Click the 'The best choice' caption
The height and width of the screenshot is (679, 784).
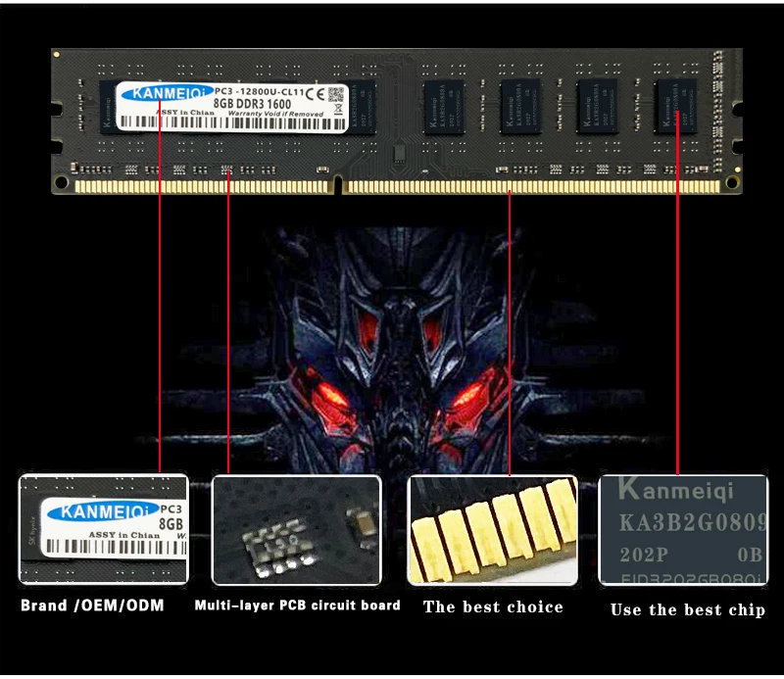pyautogui.click(x=493, y=607)
